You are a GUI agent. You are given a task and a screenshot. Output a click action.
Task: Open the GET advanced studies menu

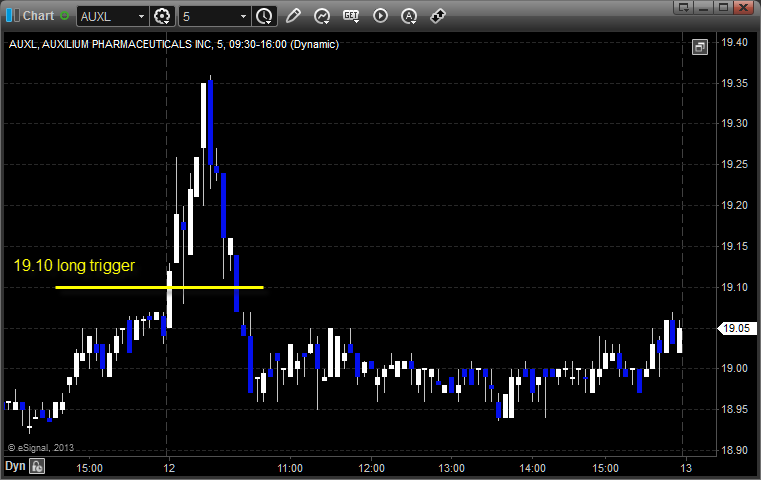351,16
